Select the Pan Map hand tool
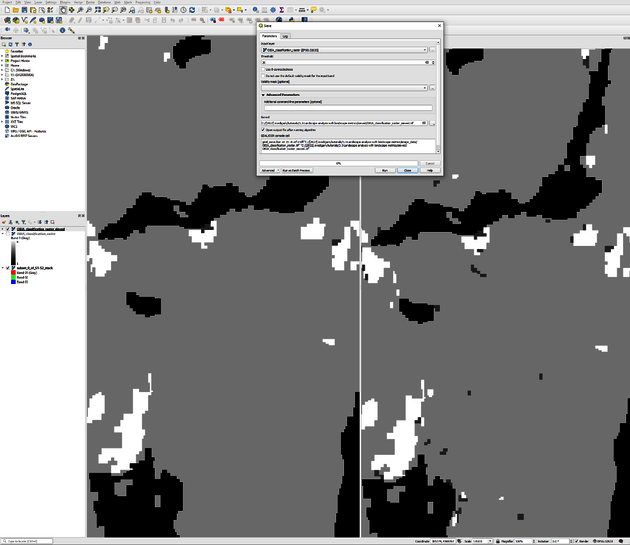Screen dimensions: 630x545 63,10
